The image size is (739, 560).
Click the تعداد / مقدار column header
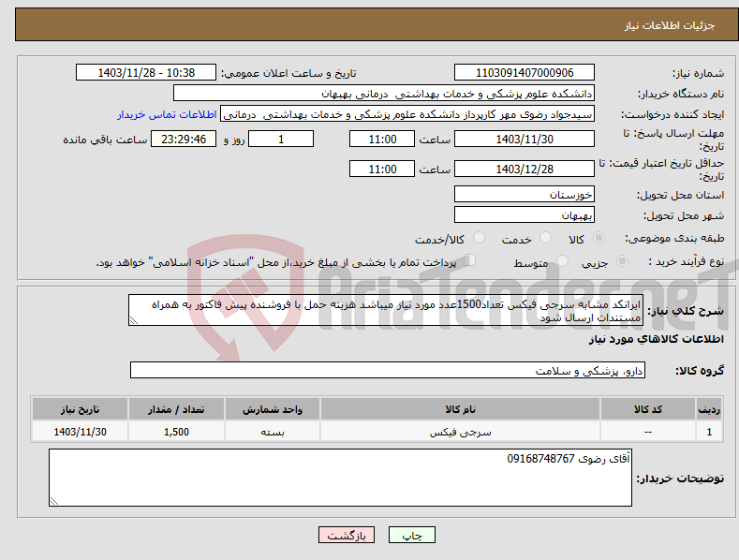176,409
